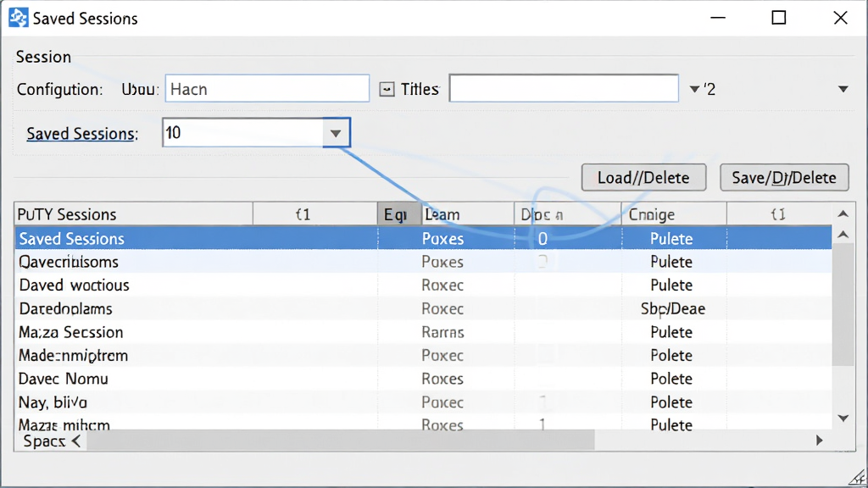This screenshot has height=488, width=868.
Task: Click Roxes cell in the Davec Nomu row
Action: pos(442,379)
